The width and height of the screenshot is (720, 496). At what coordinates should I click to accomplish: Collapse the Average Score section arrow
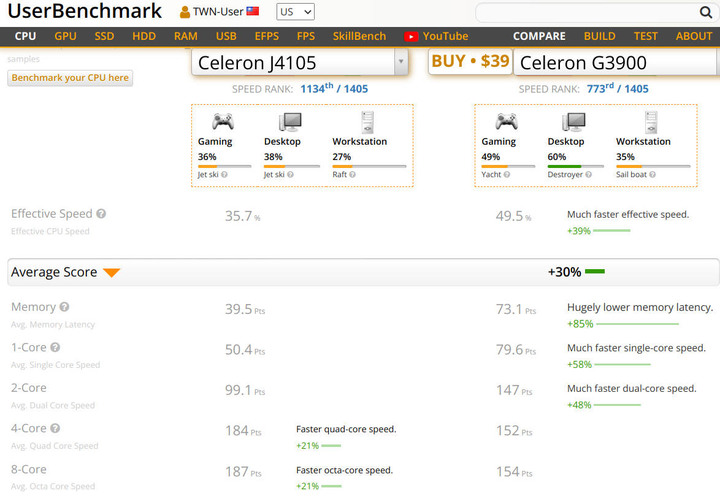[111, 272]
